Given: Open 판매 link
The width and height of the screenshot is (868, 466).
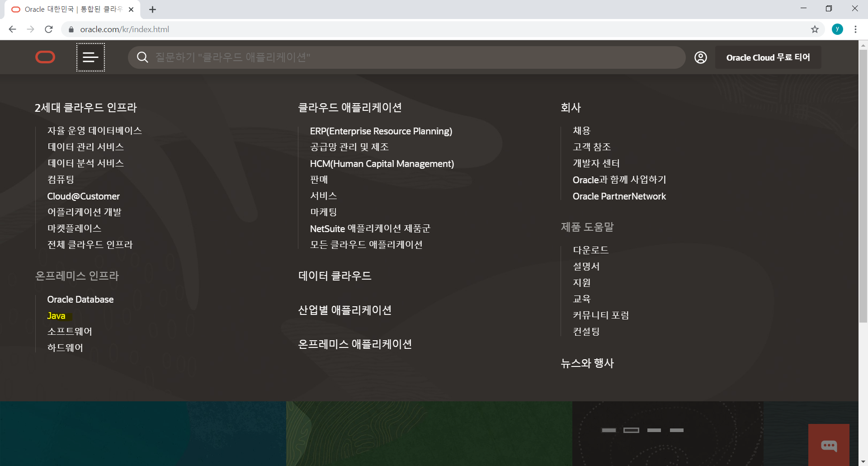Looking at the screenshot, I should click(x=319, y=180).
